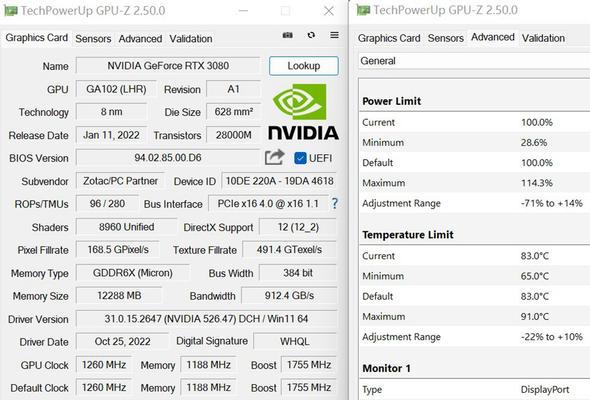The height and width of the screenshot is (400, 590).
Task: Select the Power Limit section header
Action: point(391,101)
